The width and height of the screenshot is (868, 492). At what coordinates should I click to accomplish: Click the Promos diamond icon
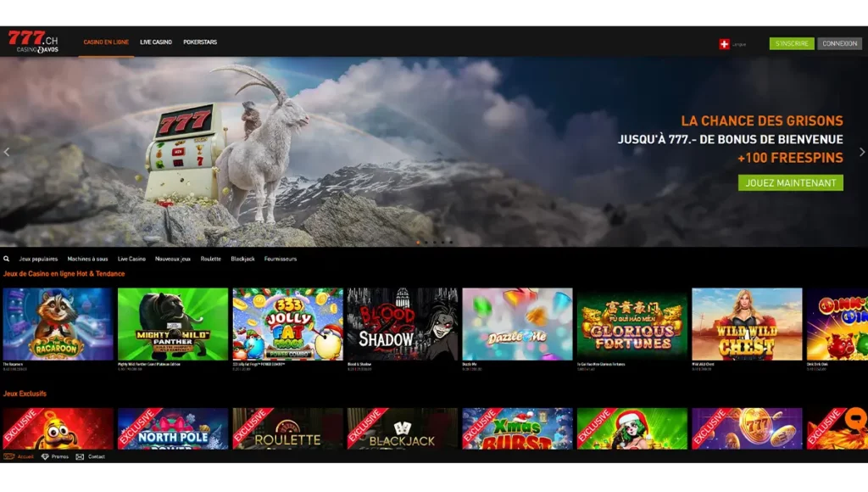point(45,456)
